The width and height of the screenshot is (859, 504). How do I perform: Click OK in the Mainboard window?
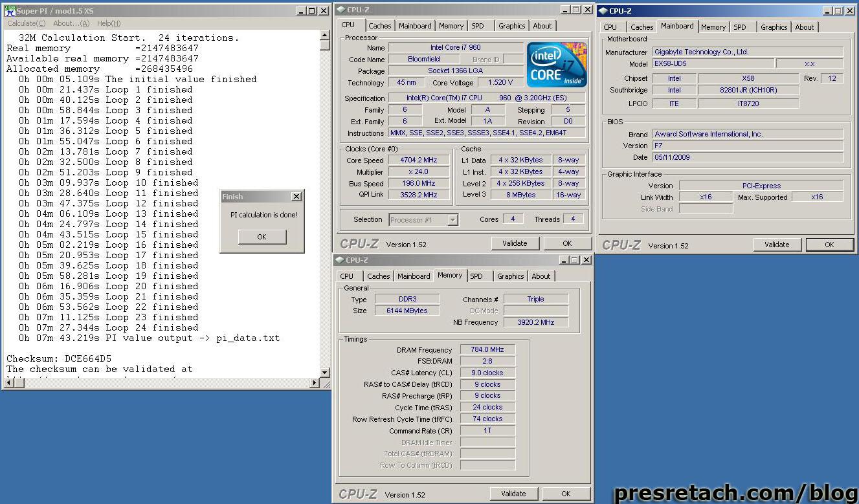pyautogui.click(x=829, y=245)
